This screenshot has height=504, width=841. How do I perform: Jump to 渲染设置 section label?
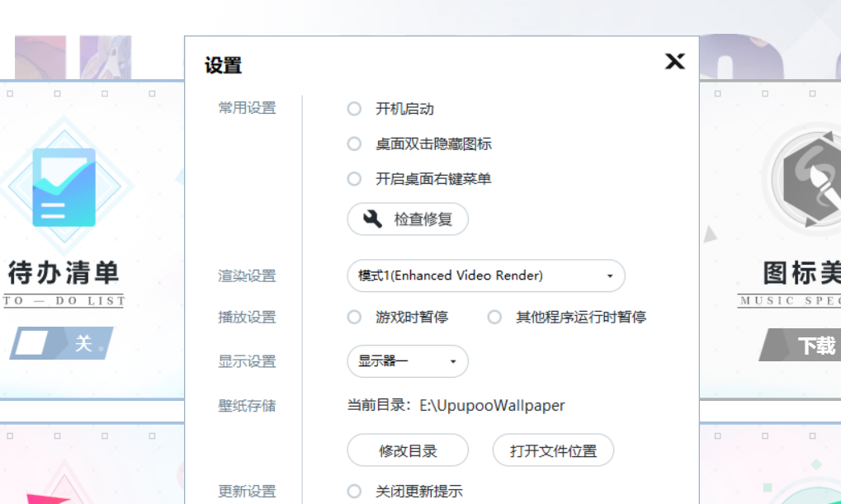pyautogui.click(x=247, y=276)
